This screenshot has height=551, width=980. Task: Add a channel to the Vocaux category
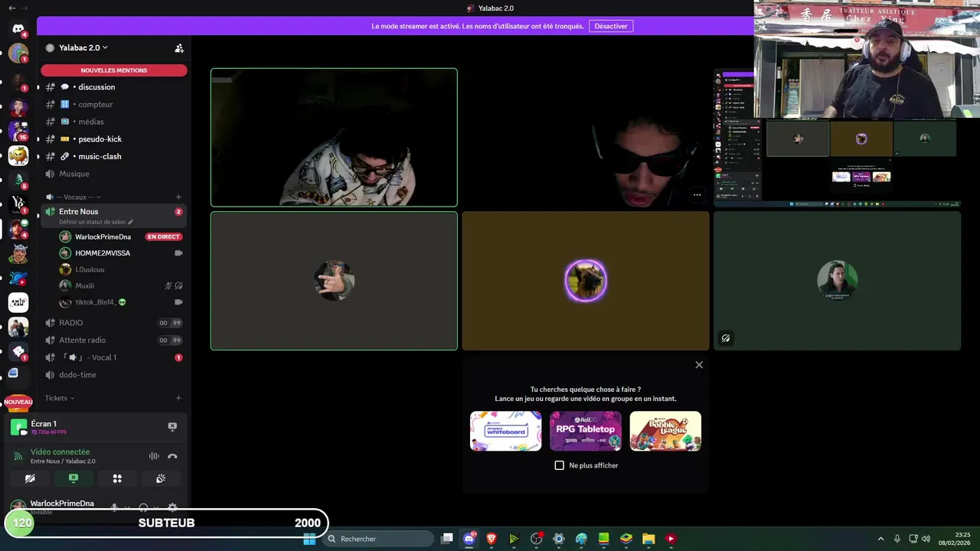click(x=178, y=197)
